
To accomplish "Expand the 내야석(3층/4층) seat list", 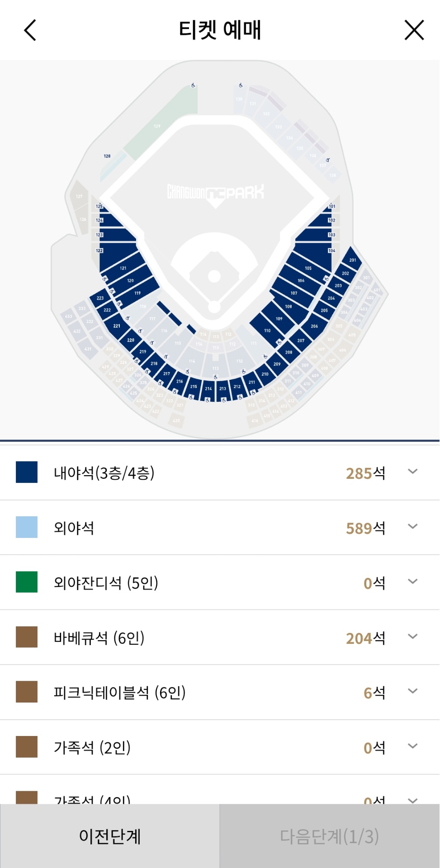I will [412, 472].
